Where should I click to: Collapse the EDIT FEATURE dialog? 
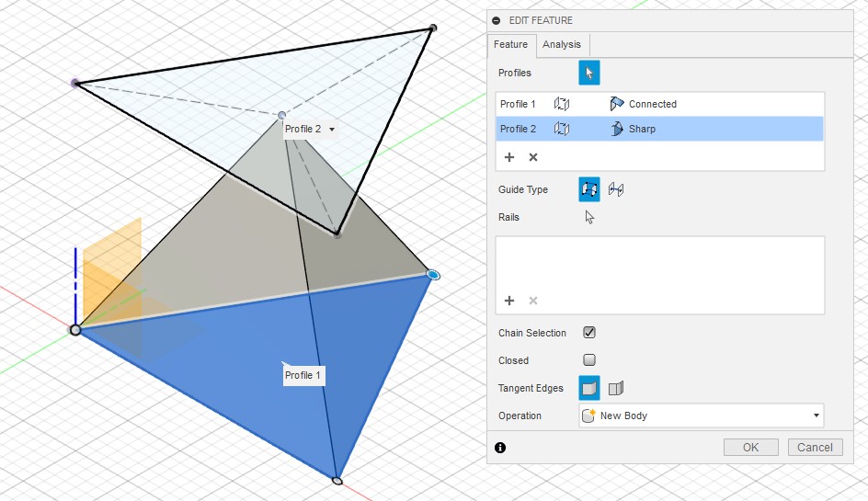497,20
